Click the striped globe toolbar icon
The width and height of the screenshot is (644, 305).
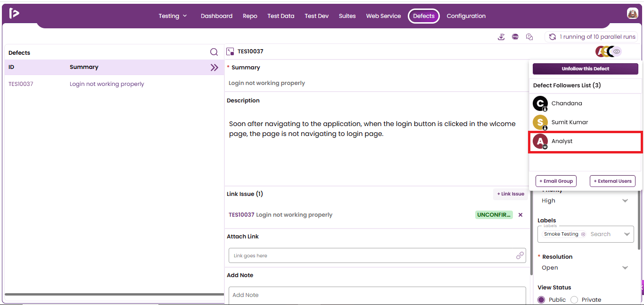[515, 37]
